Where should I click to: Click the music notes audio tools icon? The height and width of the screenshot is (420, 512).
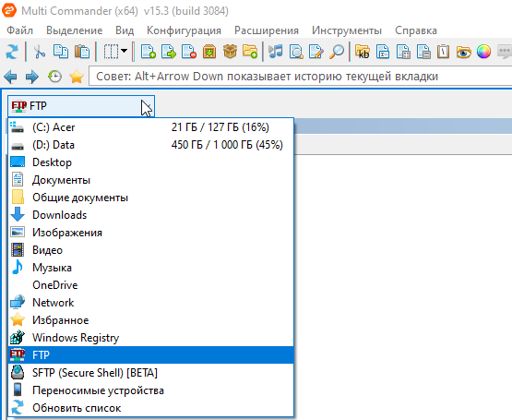point(276,52)
